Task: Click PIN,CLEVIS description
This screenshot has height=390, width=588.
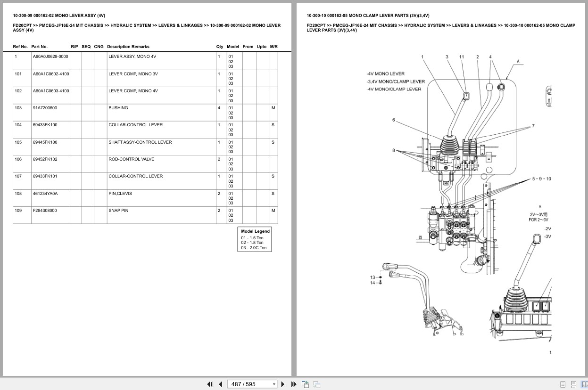Action: tap(120, 194)
